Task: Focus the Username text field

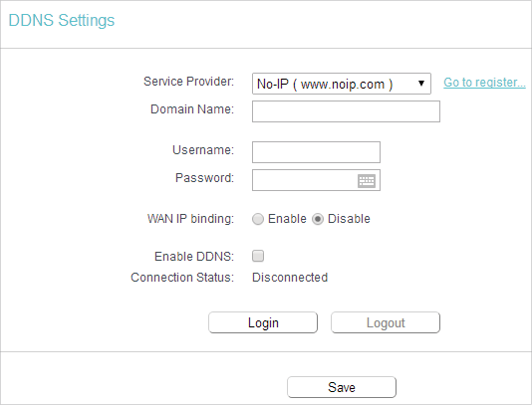Action: tap(316, 152)
